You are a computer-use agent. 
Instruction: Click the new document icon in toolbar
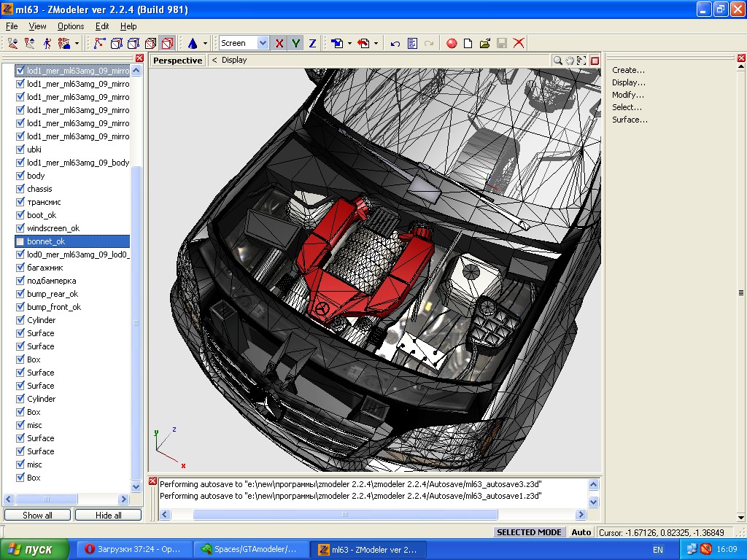tap(468, 44)
